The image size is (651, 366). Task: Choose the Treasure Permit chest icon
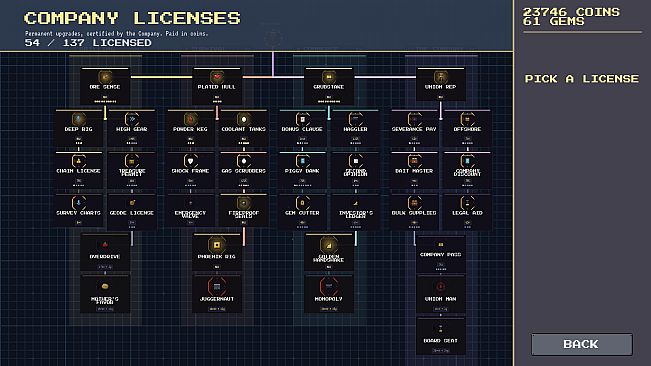pos(132,161)
